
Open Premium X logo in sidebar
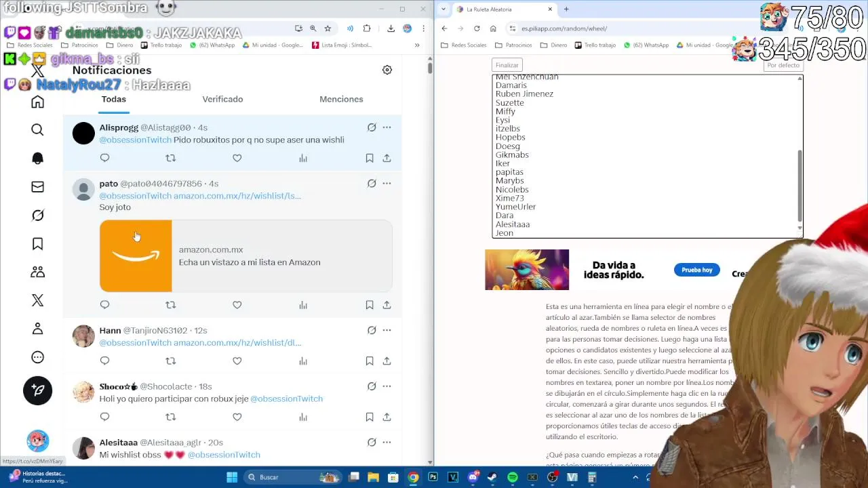tap(37, 300)
